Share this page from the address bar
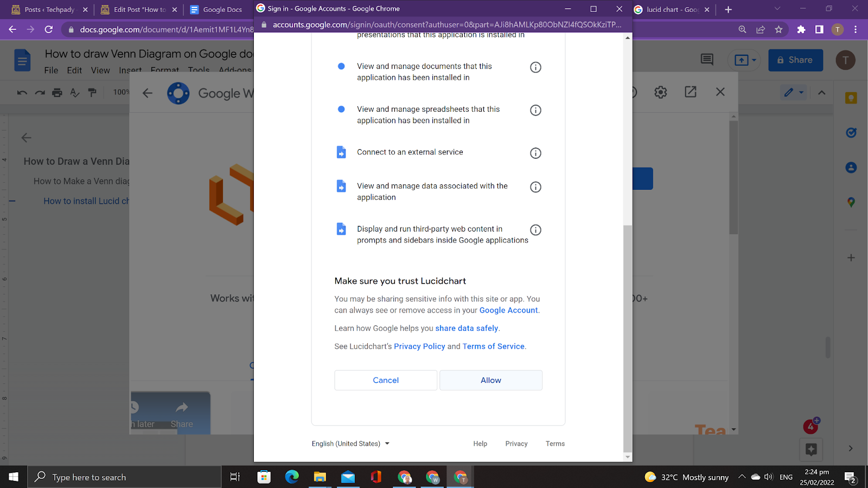 (x=761, y=30)
